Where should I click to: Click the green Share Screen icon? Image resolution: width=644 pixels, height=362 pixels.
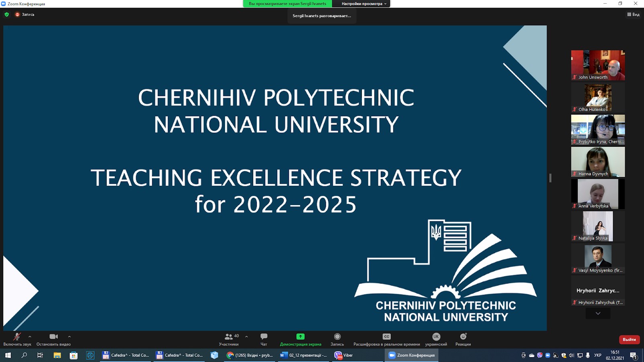pyautogui.click(x=300, y=337)
